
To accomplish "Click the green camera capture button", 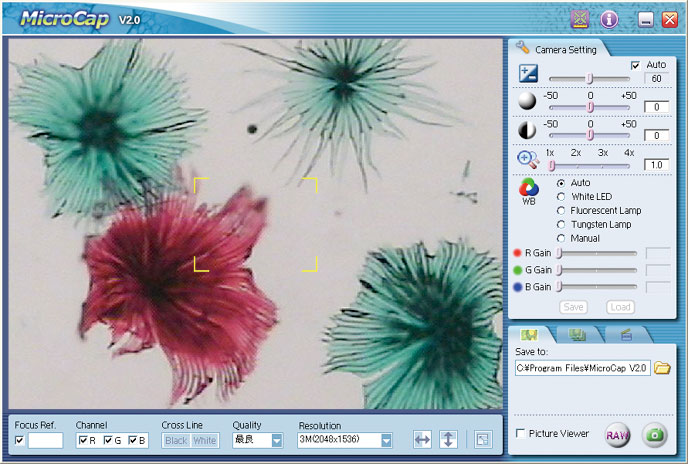I will [x=655, y=435].
